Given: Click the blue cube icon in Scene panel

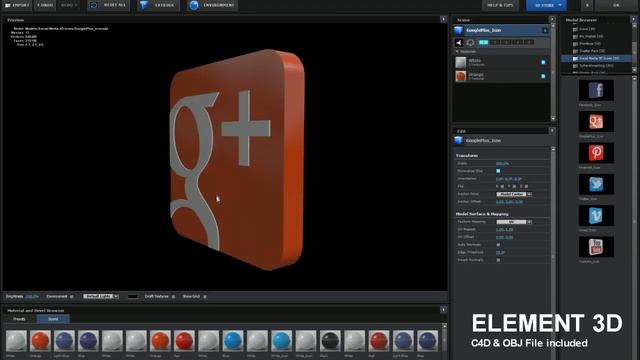Looking at the screenshot, I should click(458, 30).
